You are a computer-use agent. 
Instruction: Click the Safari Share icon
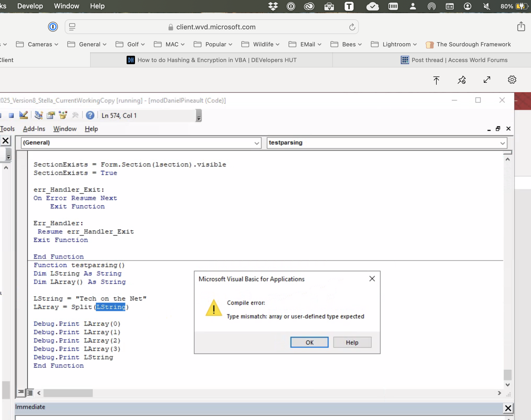point(521,26)
